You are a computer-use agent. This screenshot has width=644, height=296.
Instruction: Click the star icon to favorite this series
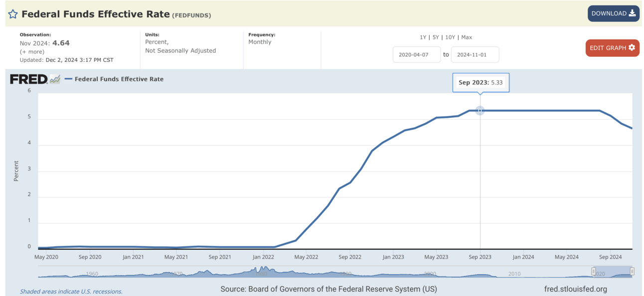(13, 14)
